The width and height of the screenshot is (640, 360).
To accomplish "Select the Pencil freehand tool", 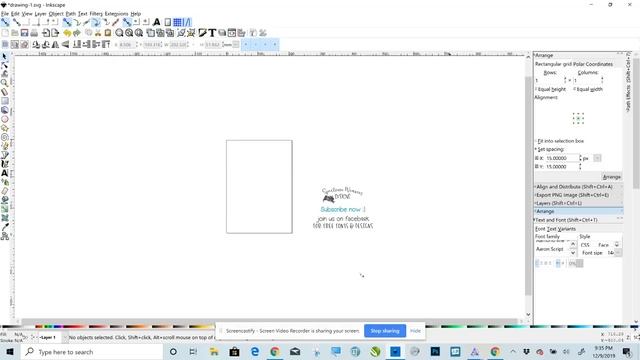I will 4,146.
